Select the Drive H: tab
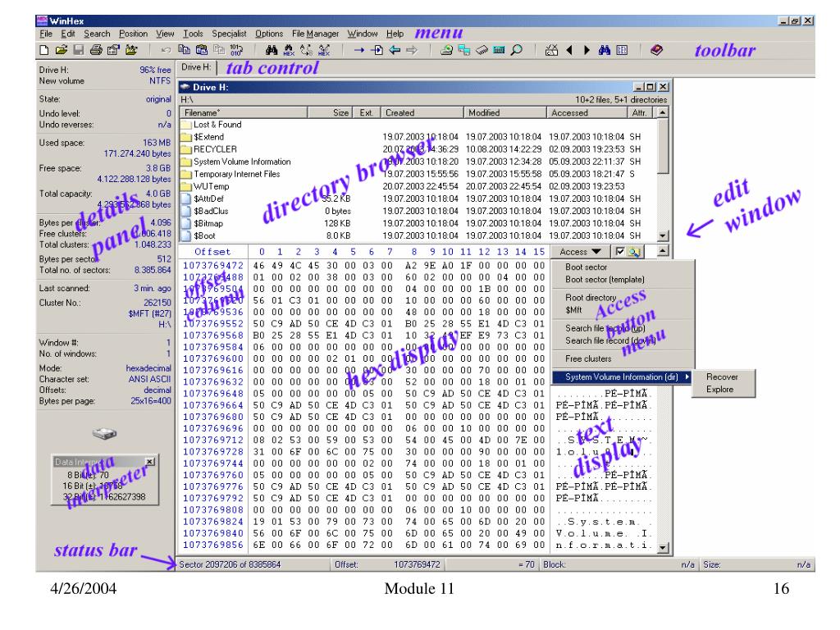This screenshot has width=840, height=630. tap(196, 67)
